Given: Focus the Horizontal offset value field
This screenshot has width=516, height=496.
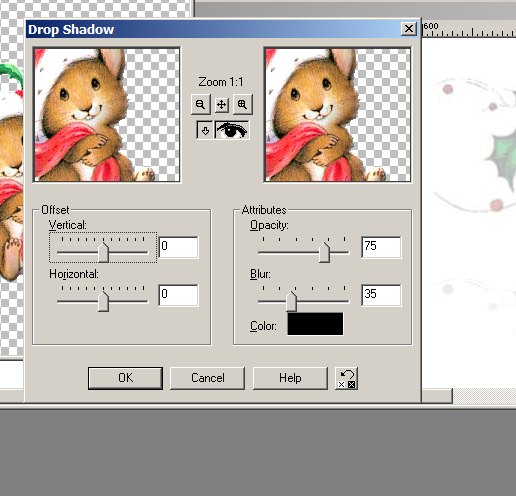Looking at the screenshot, I should pos(178,295).
